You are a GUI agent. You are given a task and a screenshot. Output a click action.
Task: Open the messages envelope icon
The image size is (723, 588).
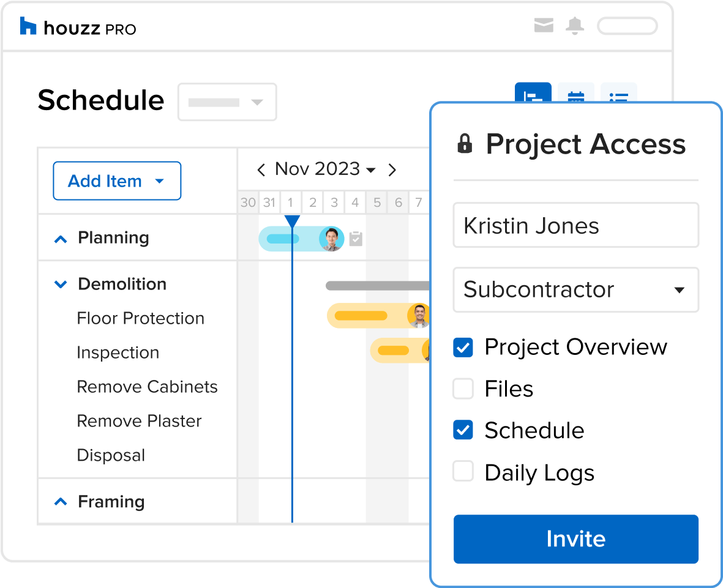tap(544, 25)
